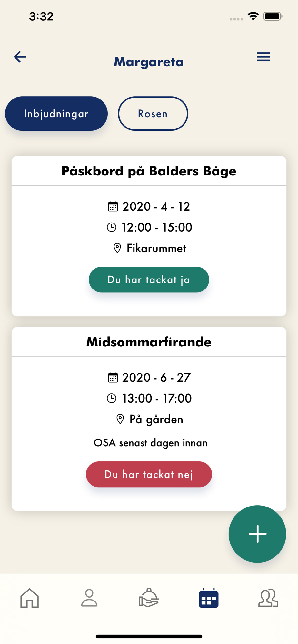Screen dimensions: 298x644
Task: Open the Påskbord på Balders Båge card title
Action: coord(149,171)
